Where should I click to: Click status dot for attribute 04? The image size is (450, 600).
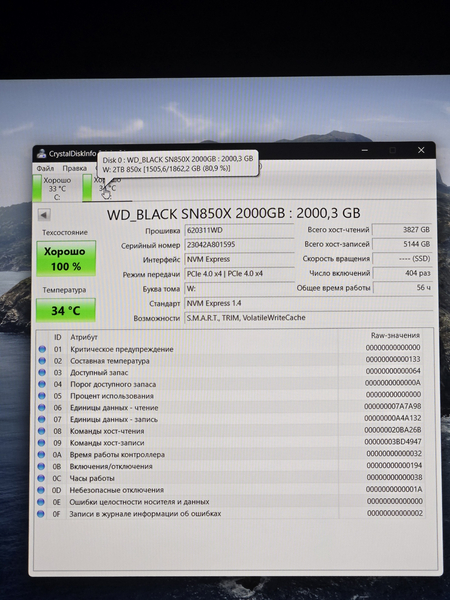(42, 384)
